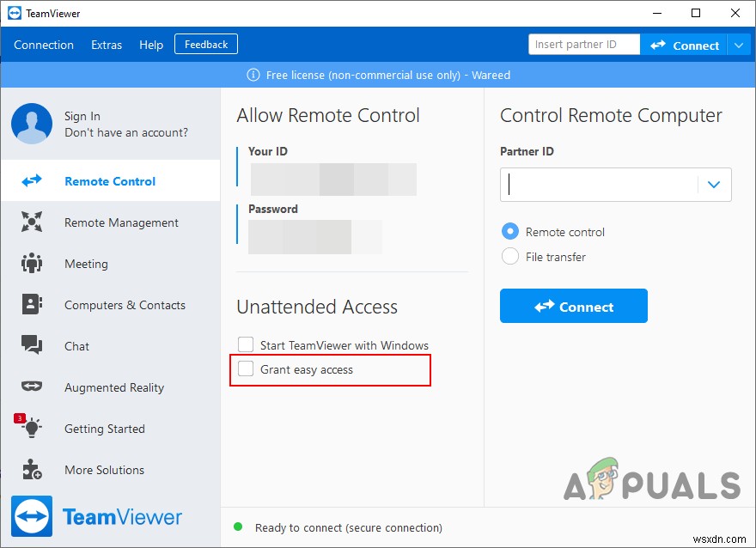Open the Connection menu
Viewport: 756px width, 548px height.
pos(43,44)
